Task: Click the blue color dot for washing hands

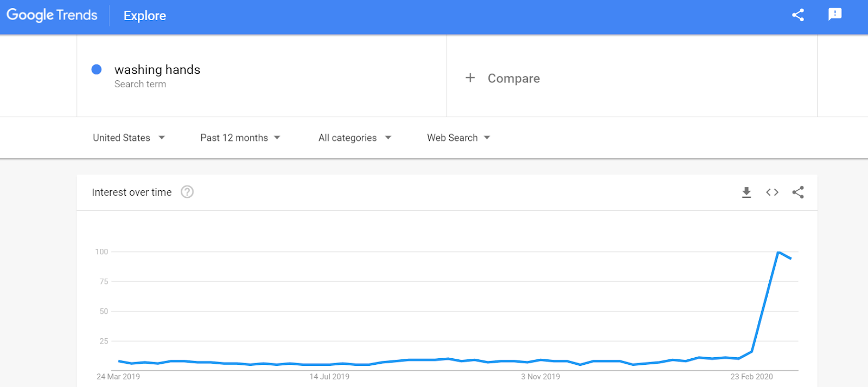Action: 97,69
